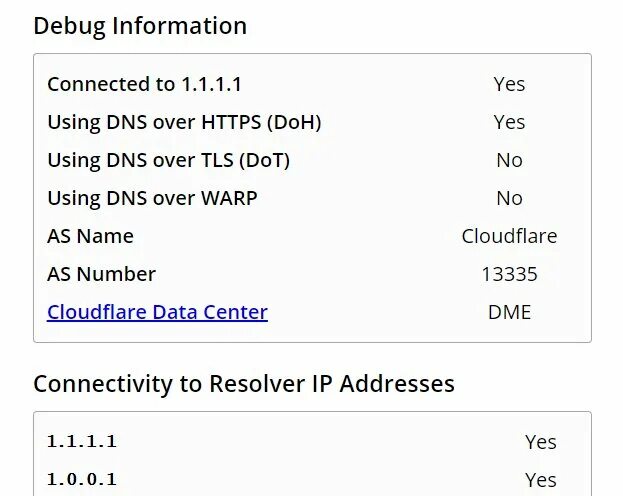The width and height of the screenshot is (623, 496).
Task: Select the 1.1.1.1 resolver address row
Action: (x=312, y=442)
